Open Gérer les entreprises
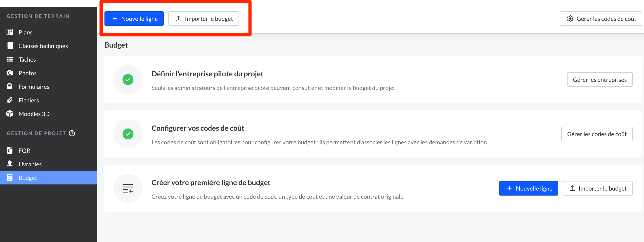 (x=599, y=80)
